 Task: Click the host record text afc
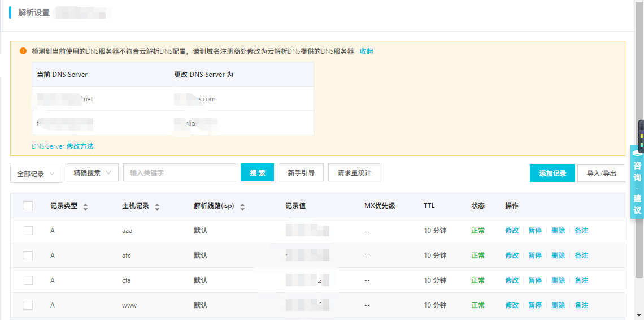(126, 256)
